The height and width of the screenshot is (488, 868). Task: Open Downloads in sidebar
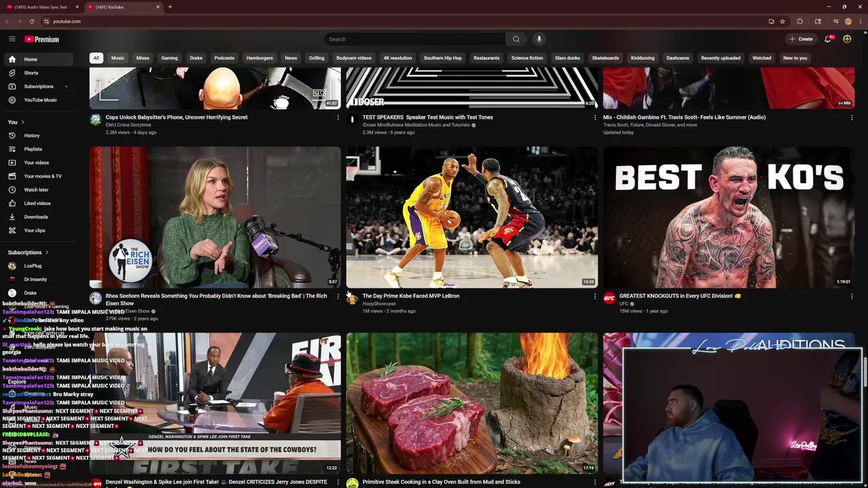click(x=39, y=217)
